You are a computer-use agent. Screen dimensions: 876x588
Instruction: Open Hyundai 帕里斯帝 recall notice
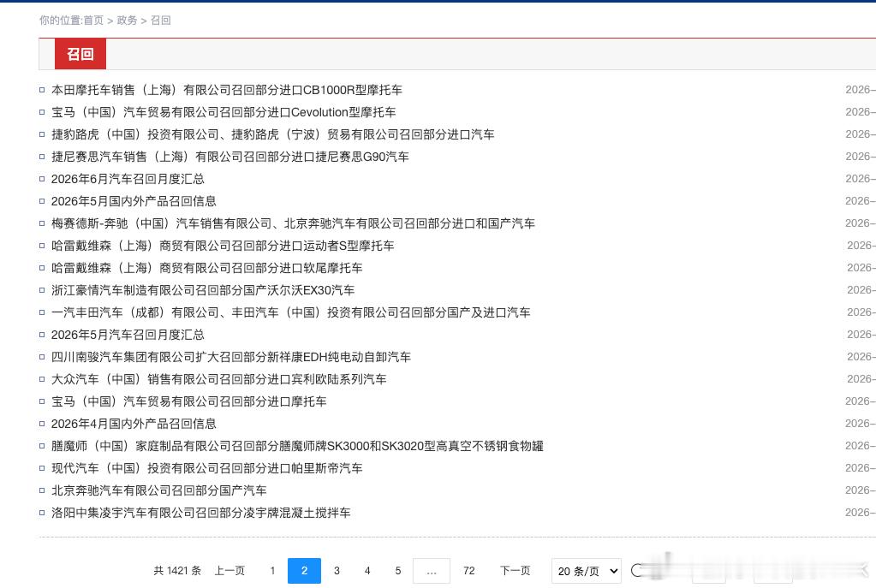[x=206, y=468]
